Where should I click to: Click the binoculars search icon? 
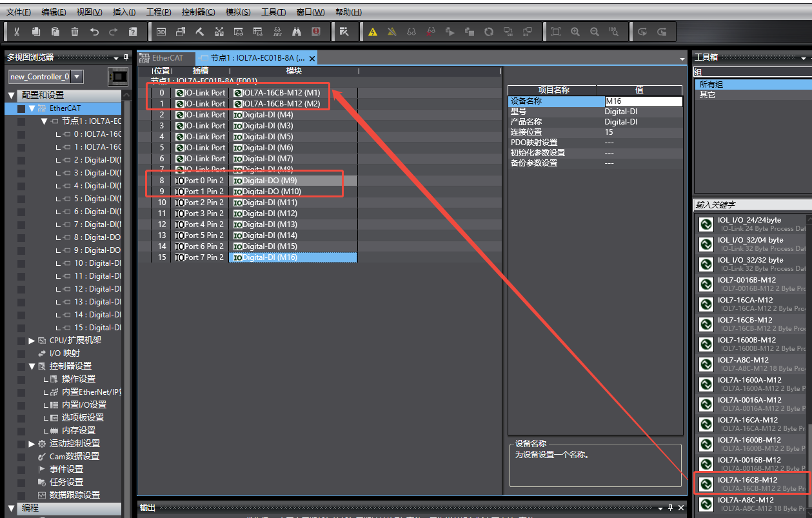[x=297, y=32]
